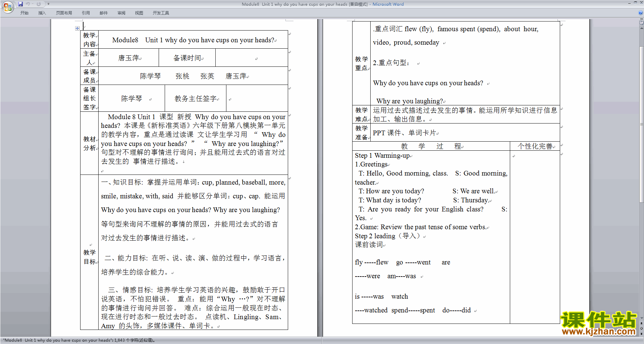This screenshot has width=644, height=344.
Task: Switch to the 引用 tab
Action: (86, 13)
